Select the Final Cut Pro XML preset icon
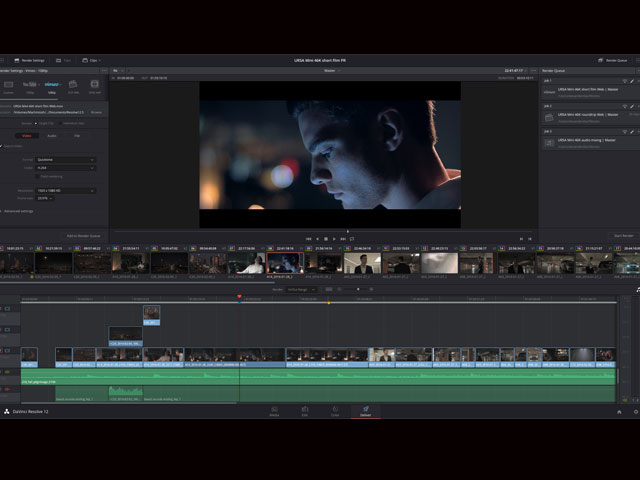The image size is (640, 480). pyautogui.click(x=73, y=87)
